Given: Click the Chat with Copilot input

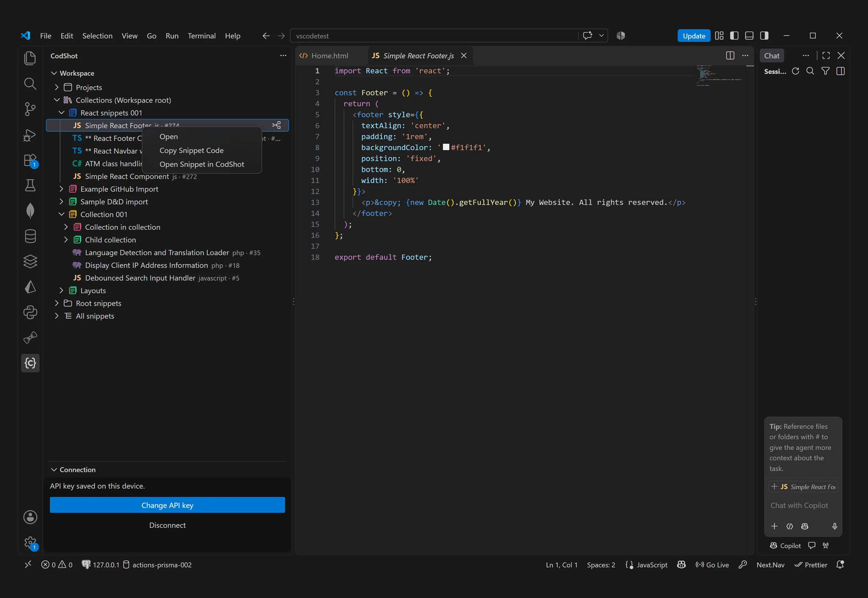Looking at the screenshot, I should tap(803, 505).
